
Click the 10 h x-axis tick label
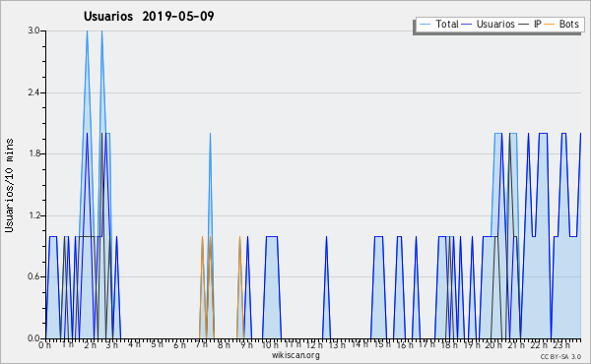click(270, 344)
